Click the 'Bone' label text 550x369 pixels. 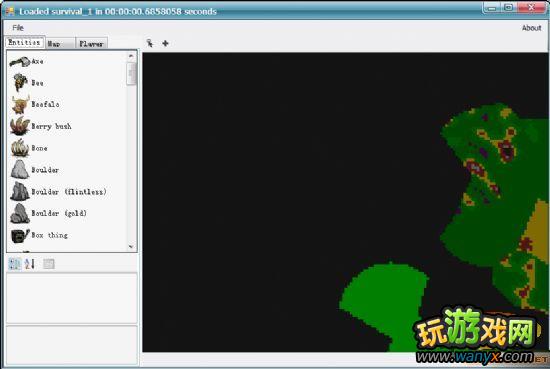[x=39, y=148]
